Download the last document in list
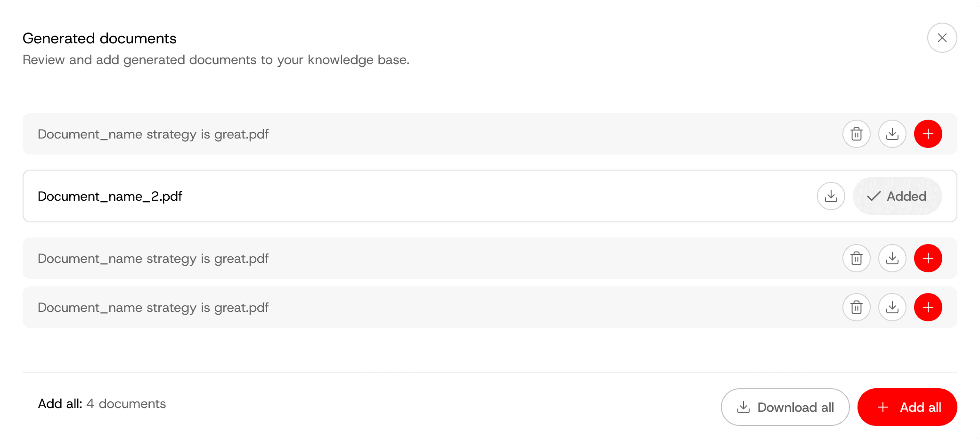 [x=892, y=307]
